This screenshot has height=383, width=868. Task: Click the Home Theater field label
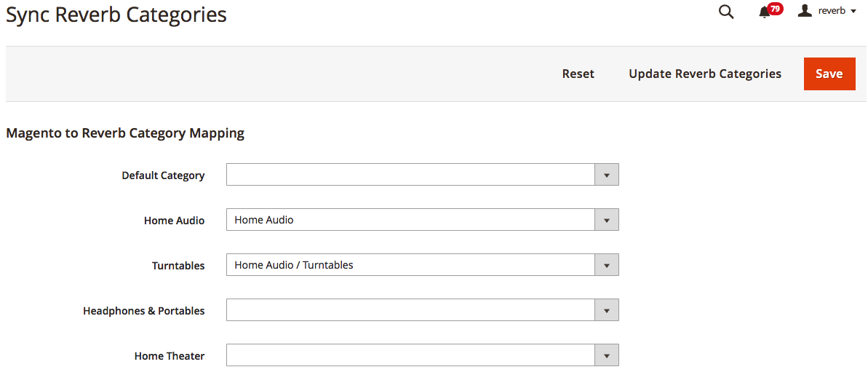(170, 356)
